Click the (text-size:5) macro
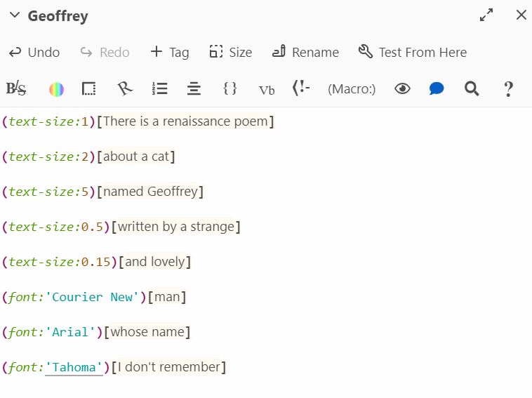The image size is (532, 398). [x=48, y=192]
